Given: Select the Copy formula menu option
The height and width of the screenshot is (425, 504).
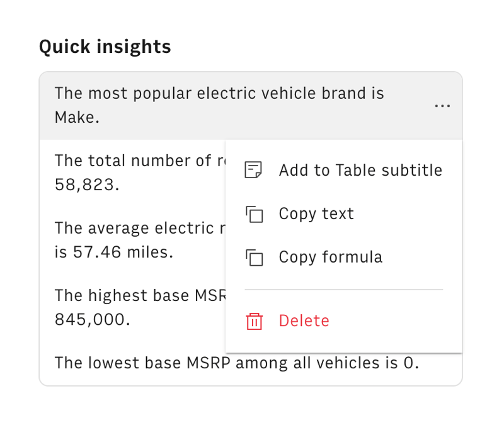Looking at the screenshot, I should (330, 258).
